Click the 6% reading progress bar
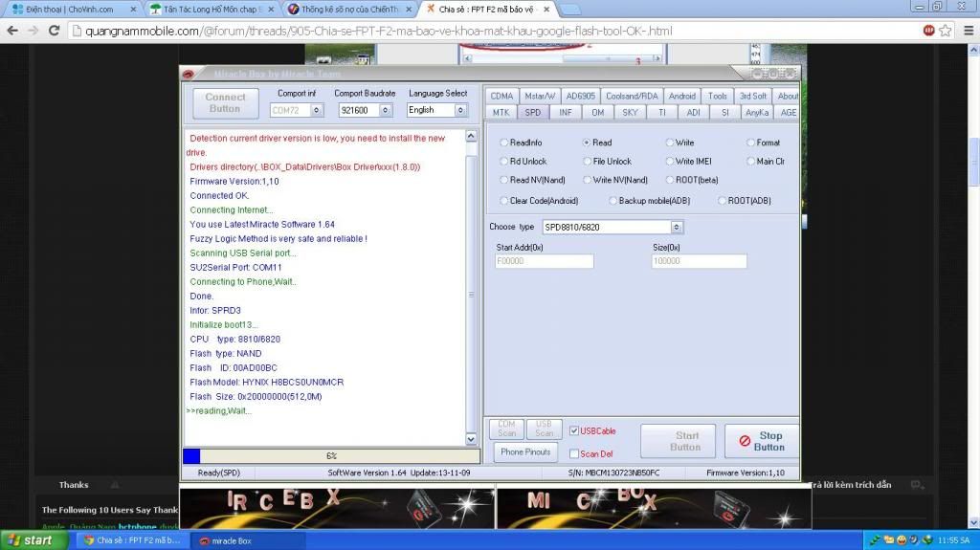This screenshot has height=550, width=980. coord(331,456)
